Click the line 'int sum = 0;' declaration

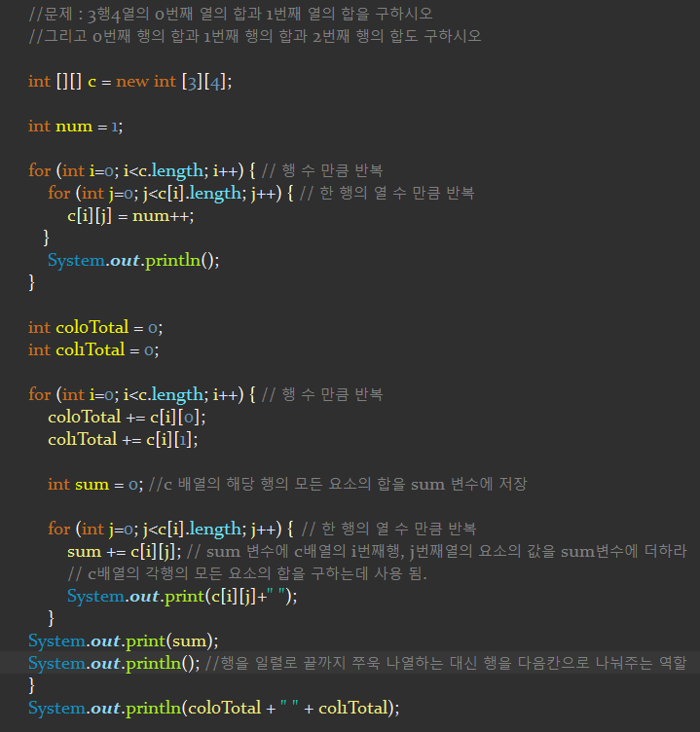click(x=95, y=484)
